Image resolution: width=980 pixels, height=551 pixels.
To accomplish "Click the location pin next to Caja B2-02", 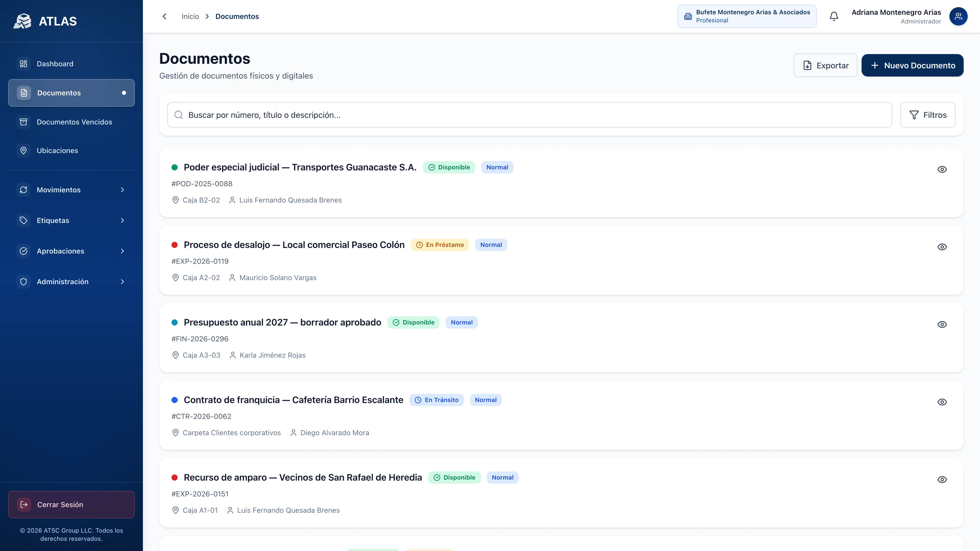I will click(x=175, y=200).
